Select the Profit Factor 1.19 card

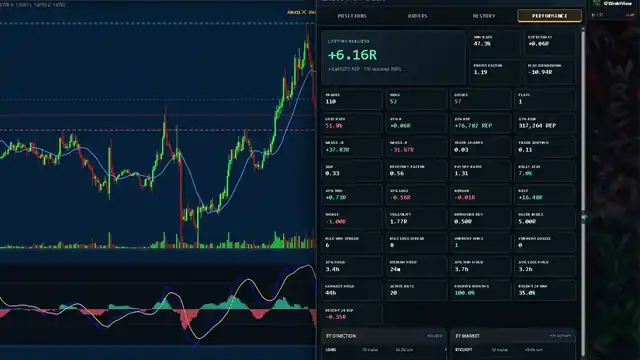tap(495, 71)
